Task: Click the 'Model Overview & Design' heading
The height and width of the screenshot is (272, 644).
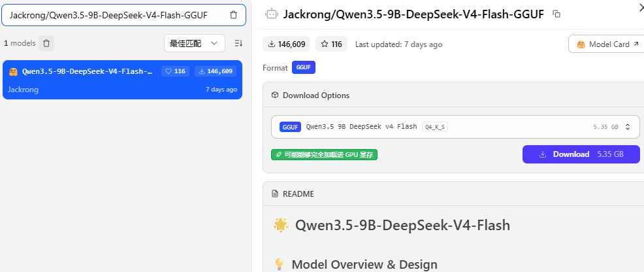Action: (364, 264)
